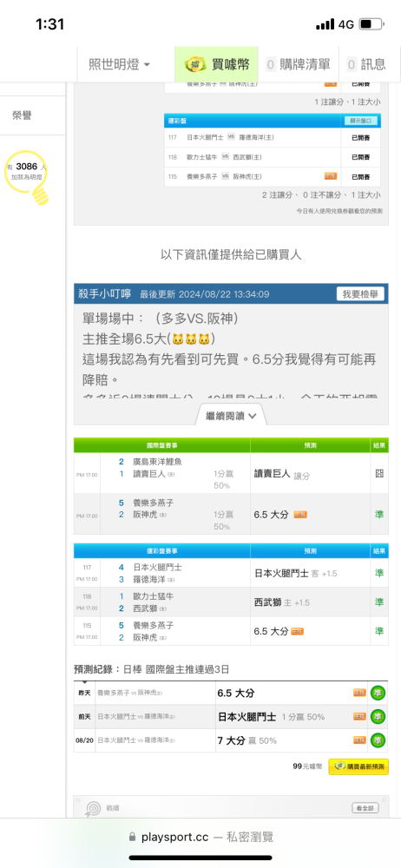This screenshot has height=868, width=401.
Task: Tap the orange 主推 badge next to 6.5 大分 in 國際盤
Action: tap(300, 514)
